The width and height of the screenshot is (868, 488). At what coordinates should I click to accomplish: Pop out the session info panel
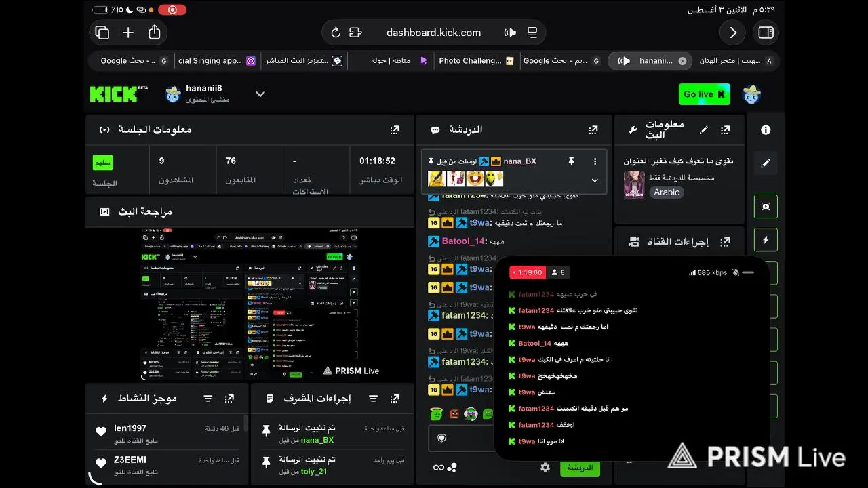pyautogui.click(x=395, y=129)
